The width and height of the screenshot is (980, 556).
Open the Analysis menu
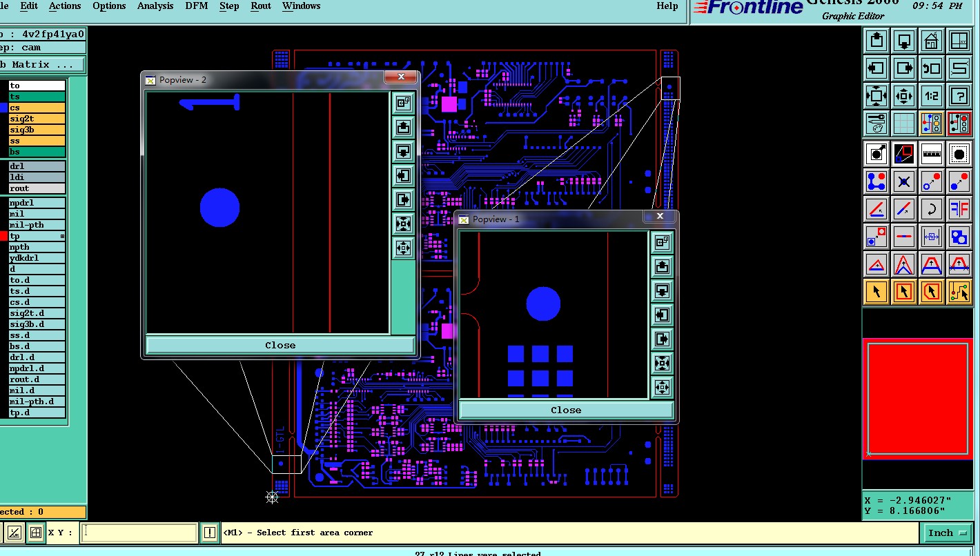(x=155, y=6)
